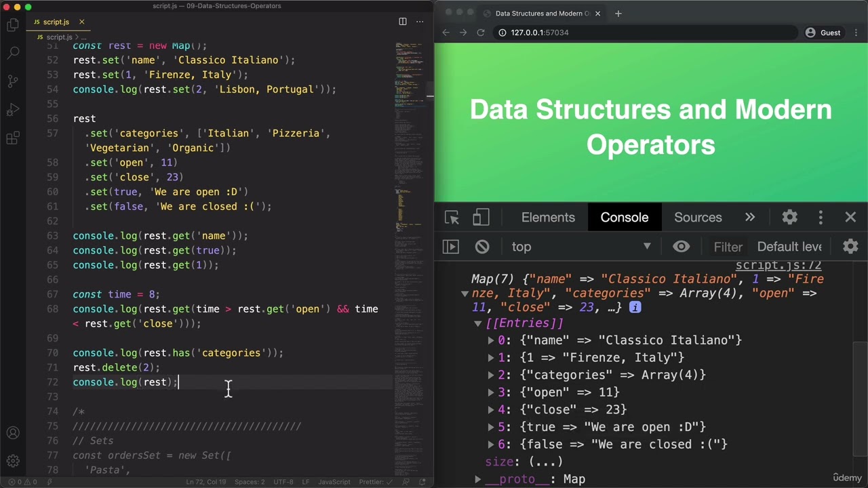Click the feedback icon in status bar

(406, 482)
